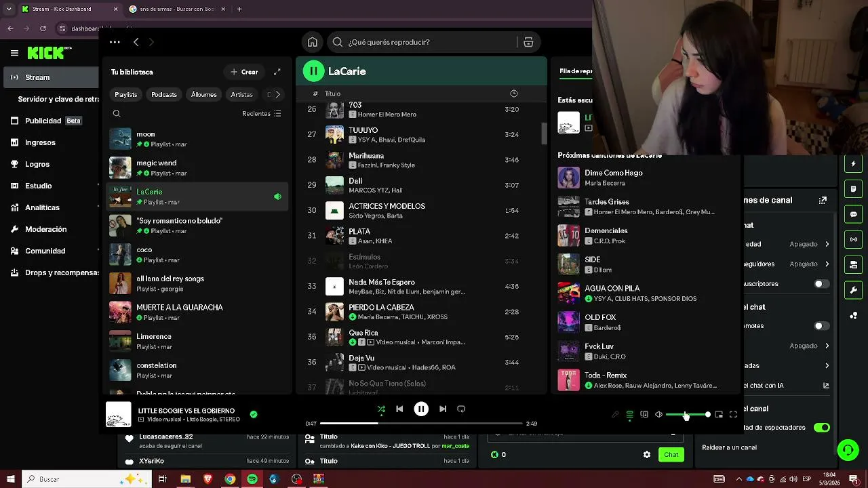Show more library filter chips arrow

tap(277, 95)
